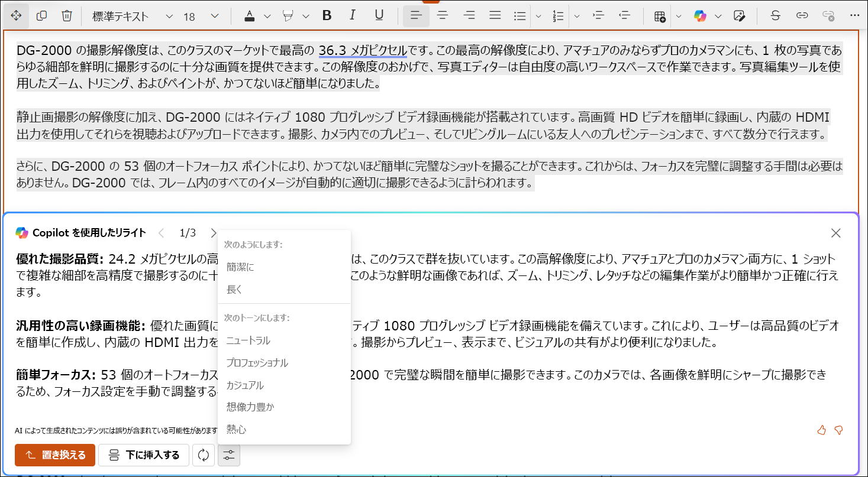The image size is (868, 477).
Task: Toggle italic formatting
Action: coord(353,16)
